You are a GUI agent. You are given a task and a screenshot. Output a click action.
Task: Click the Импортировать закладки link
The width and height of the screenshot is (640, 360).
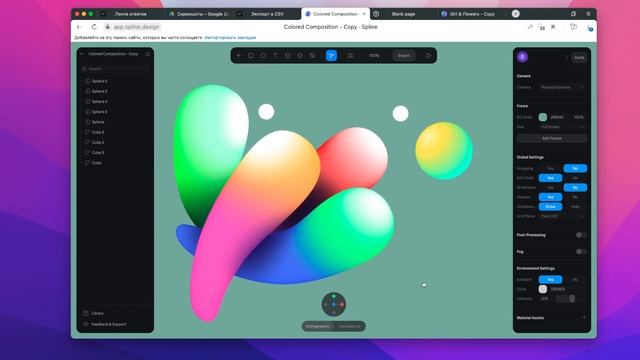click(230, 38)
